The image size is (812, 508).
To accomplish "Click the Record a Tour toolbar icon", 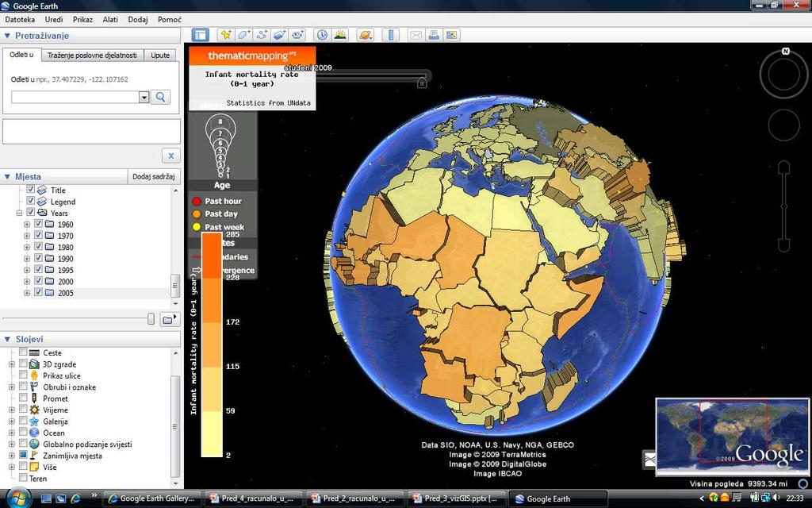I will pos(298,35).
